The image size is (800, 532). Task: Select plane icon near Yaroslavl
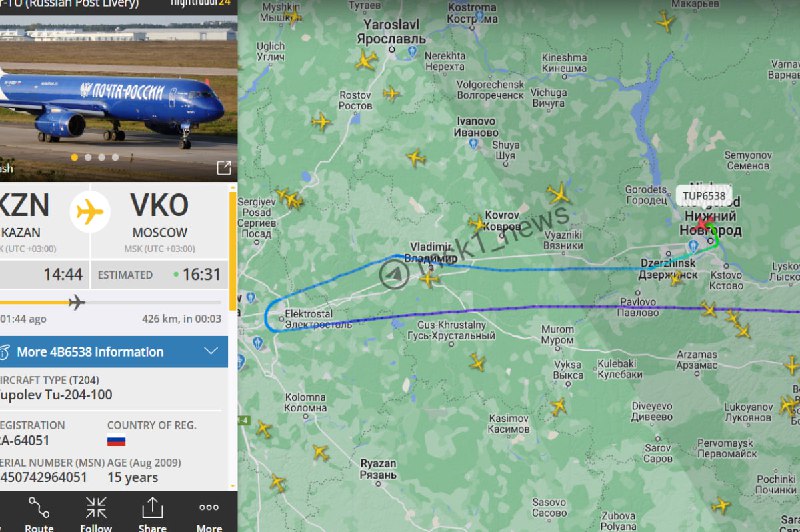coord(366,60)
